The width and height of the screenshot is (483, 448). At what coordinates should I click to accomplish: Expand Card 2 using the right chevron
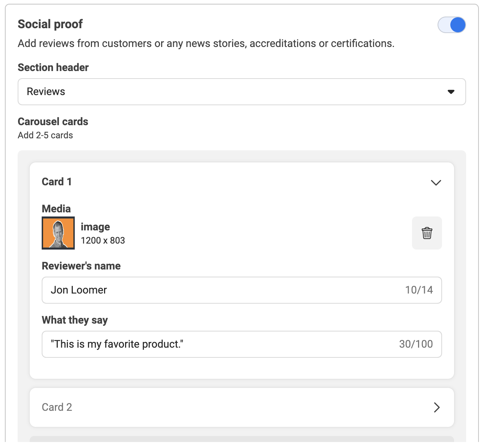coord(436,407)
